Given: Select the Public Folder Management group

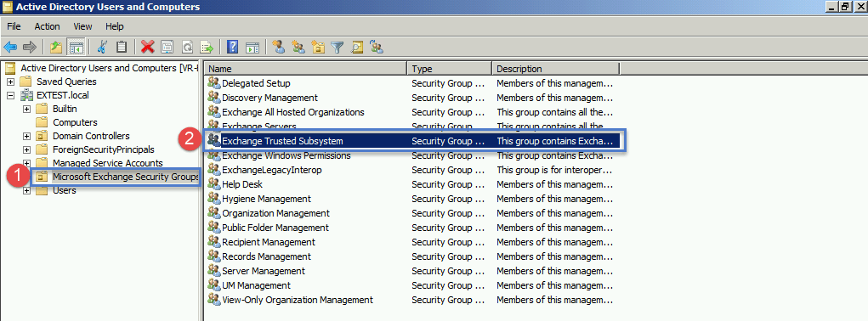Looking at the screenshot, I should point(275,227).
